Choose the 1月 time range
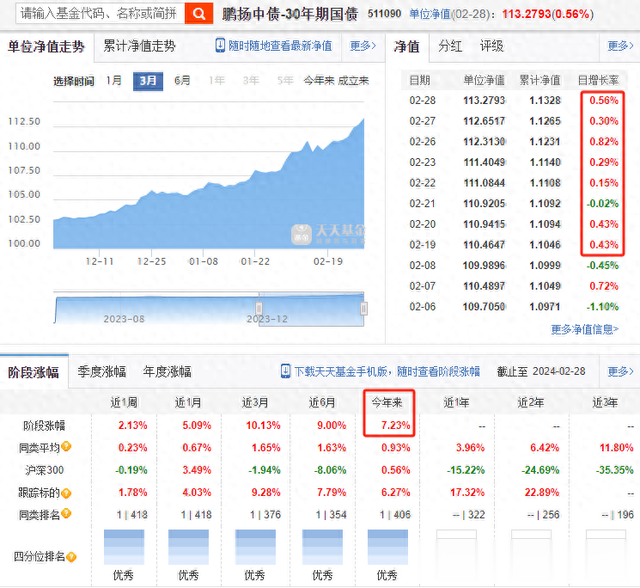Viewport: 640px width, 588px height. pyautogui.click(x=114, y=81)
